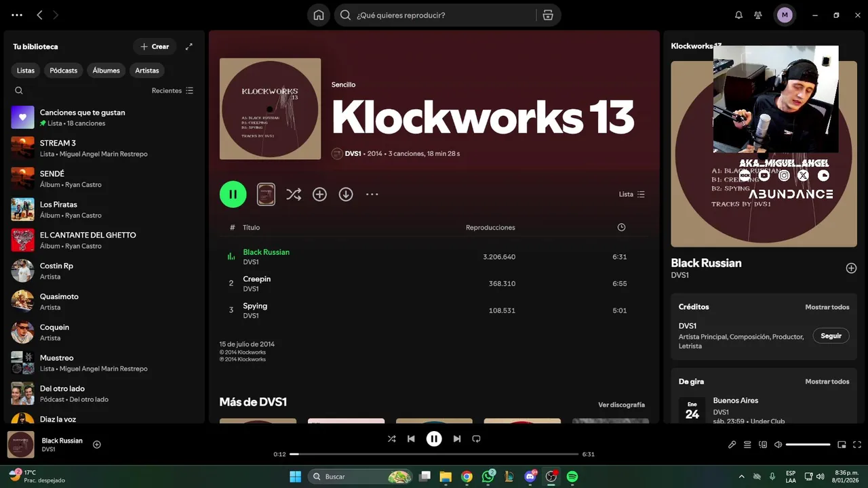The width and height of the screenshot is (868, 488).
Task: Add Black Russian to liked songs
Action: pos(851,268)
